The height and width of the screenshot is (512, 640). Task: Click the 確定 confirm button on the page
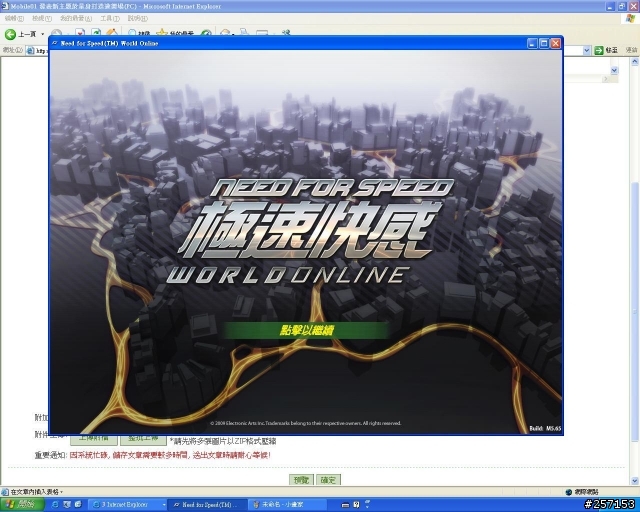(x=328, y=480)
